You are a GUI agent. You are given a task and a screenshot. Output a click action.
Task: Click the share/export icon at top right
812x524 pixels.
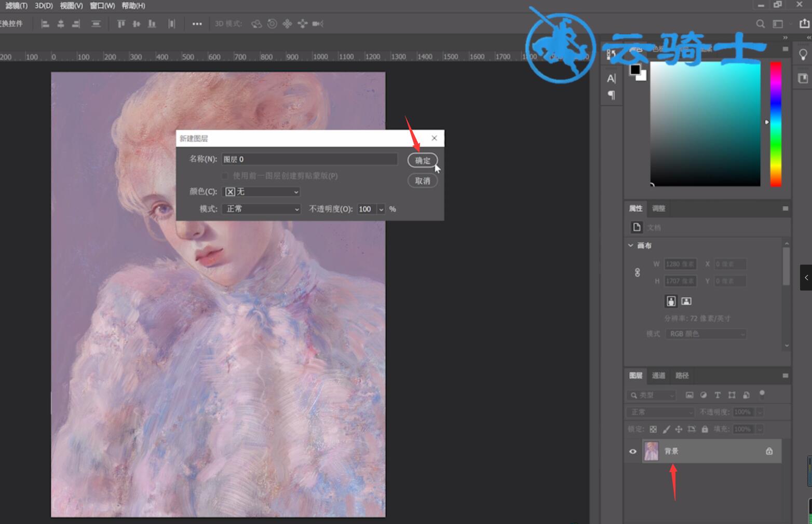(804, 23)
